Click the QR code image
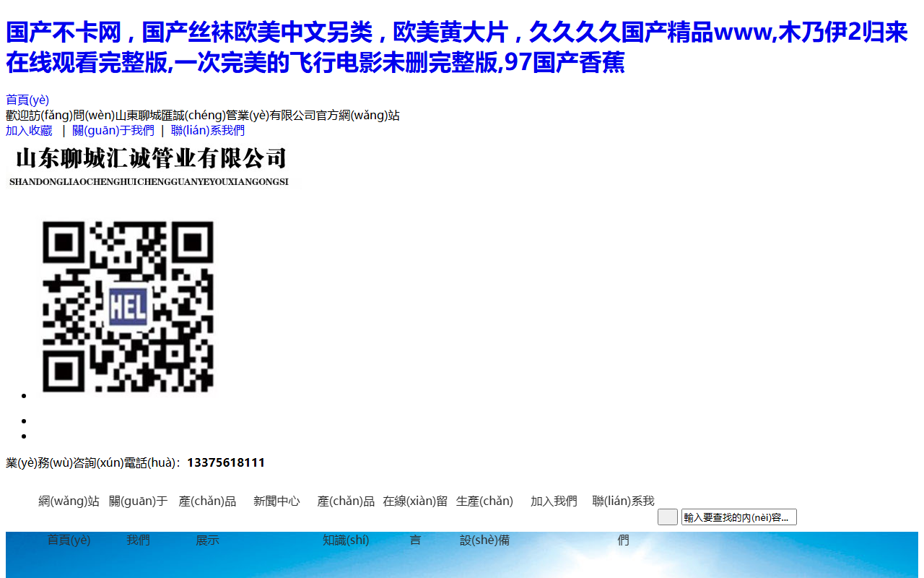Screen dimensions: 924x578 coord(128,309)
